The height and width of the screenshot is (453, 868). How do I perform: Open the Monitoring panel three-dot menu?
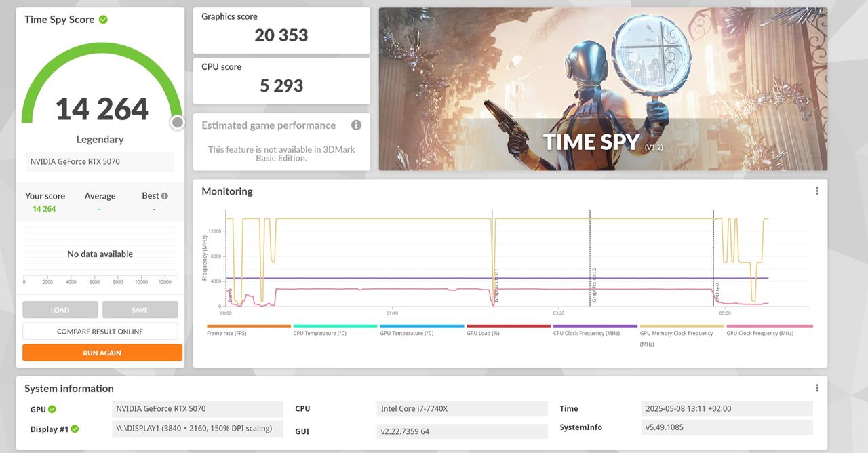(817, 191)
